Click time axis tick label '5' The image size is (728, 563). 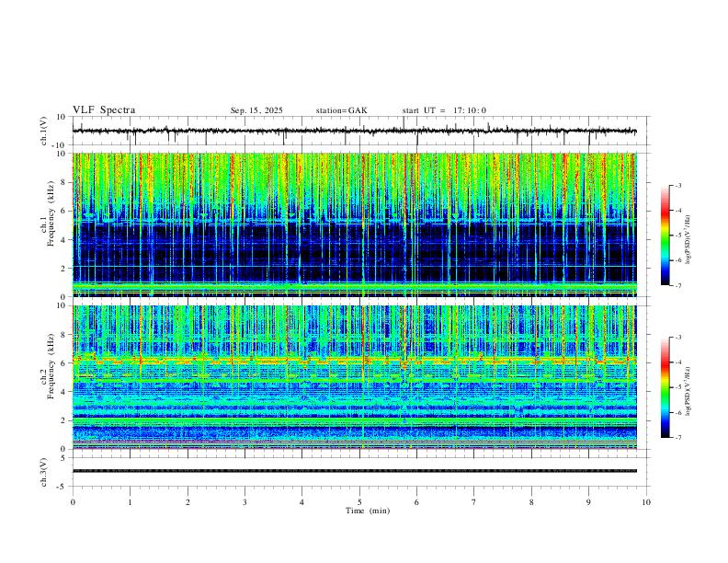tap(359, 502)
